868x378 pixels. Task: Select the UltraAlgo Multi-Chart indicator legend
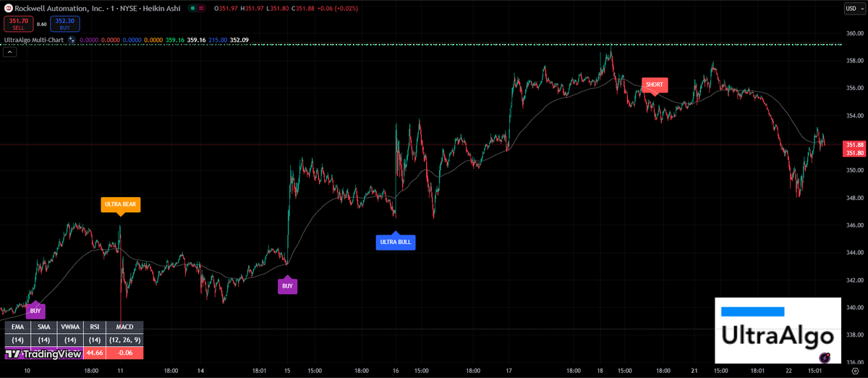tap(35, 39)
